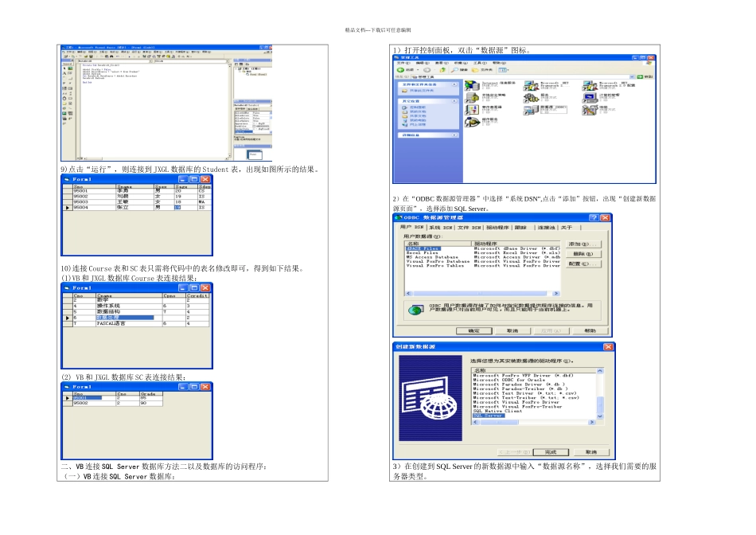Screen dimensions: 756x535
Task: Select the PASCAL语言 course row
Action: 137,324
